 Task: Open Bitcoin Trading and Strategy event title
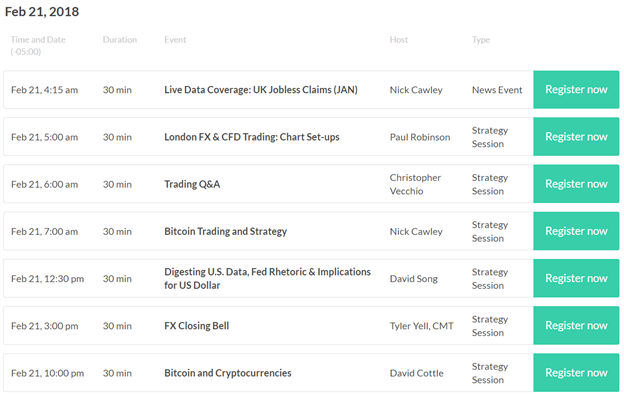pyautogui.click(x=226, y=232)
